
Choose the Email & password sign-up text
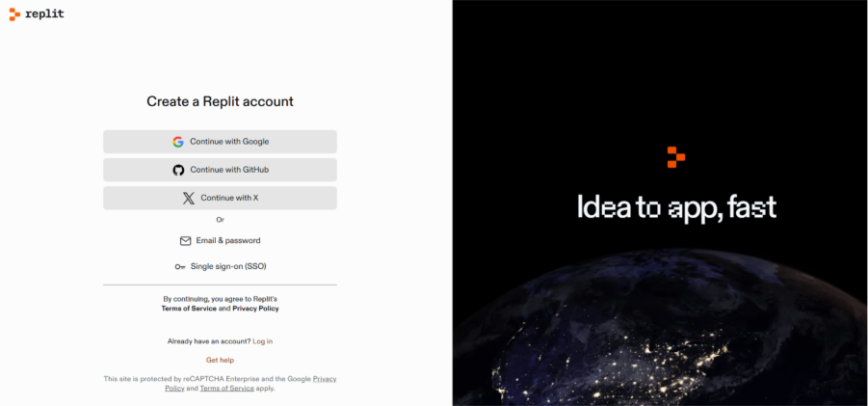coord(228,241)
